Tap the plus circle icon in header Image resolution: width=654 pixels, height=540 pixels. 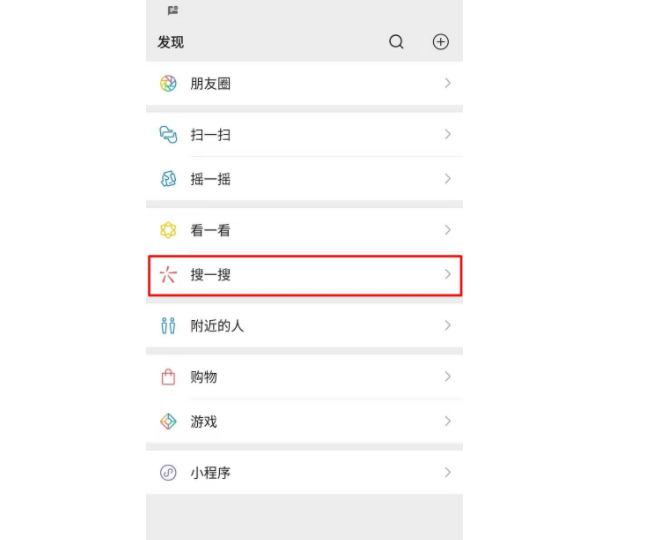coord(440,42)
